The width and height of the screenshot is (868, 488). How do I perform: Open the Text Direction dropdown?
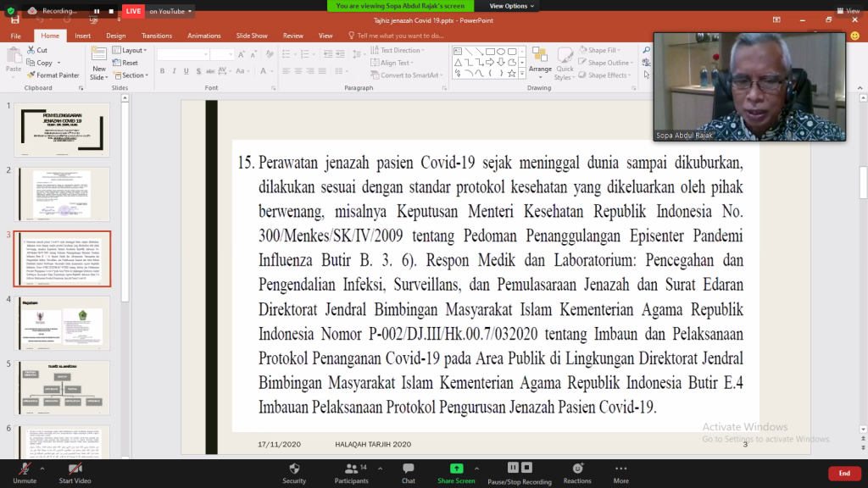(x=398, y=50)
